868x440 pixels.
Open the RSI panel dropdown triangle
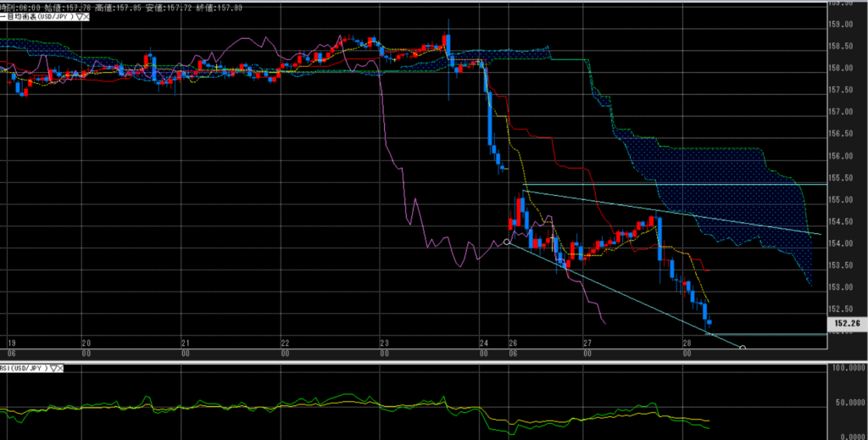coord(53,369)
